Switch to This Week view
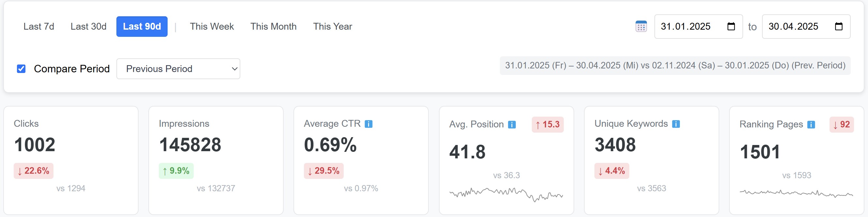 tap(212, 26)
